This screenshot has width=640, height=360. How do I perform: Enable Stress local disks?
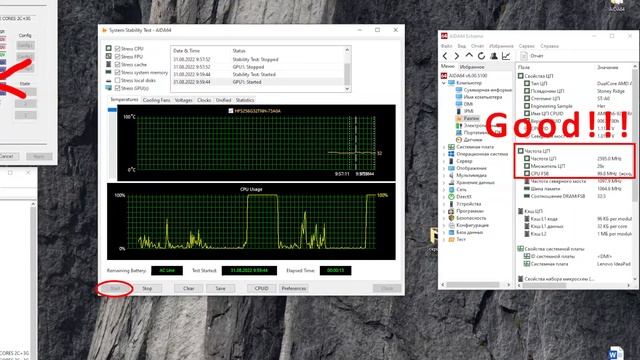(x=118, y=80)
